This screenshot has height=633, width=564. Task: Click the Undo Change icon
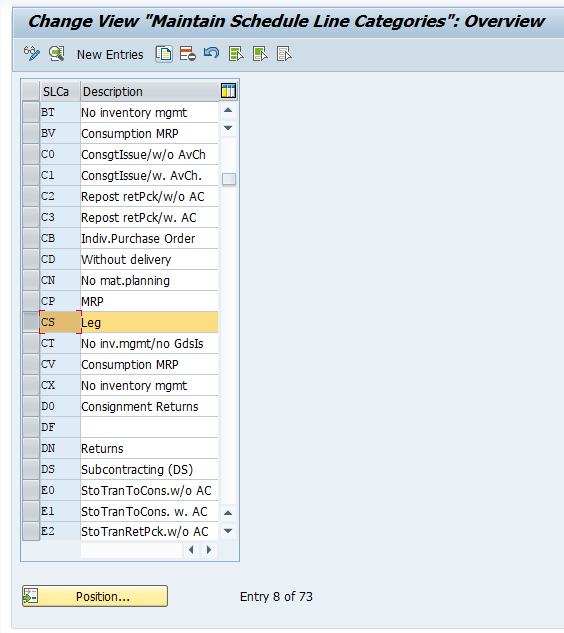point(212,53)
